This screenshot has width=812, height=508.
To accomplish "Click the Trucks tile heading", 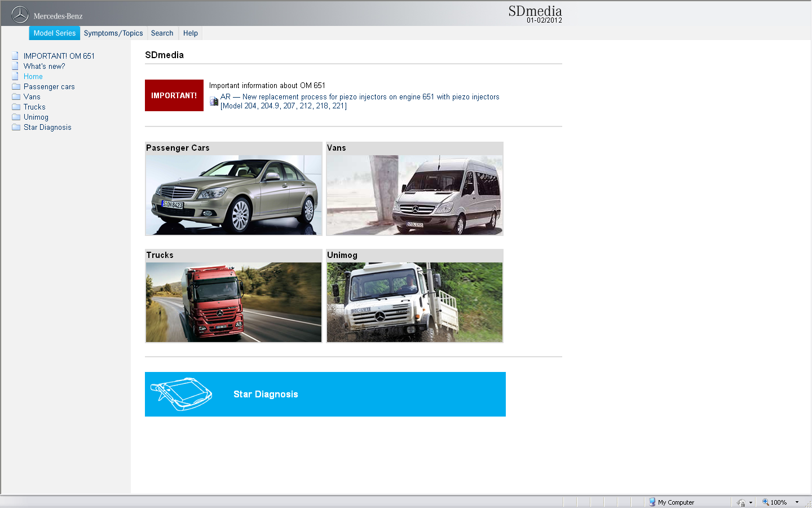I will click(x=160, y=255).
